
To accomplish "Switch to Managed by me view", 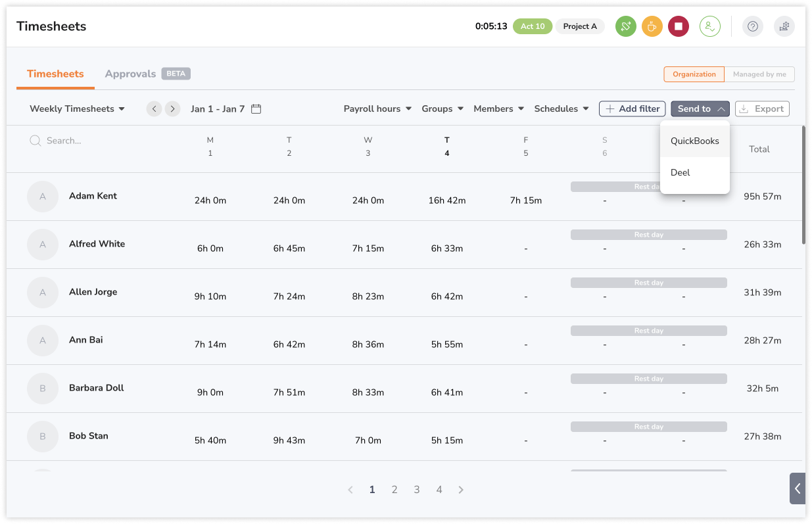I will pos(759,74).
